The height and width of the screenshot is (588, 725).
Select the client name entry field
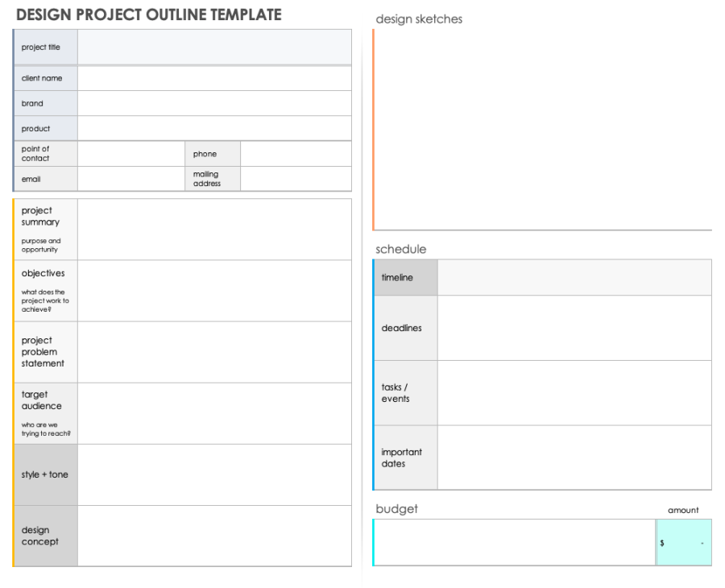[213, 77]
